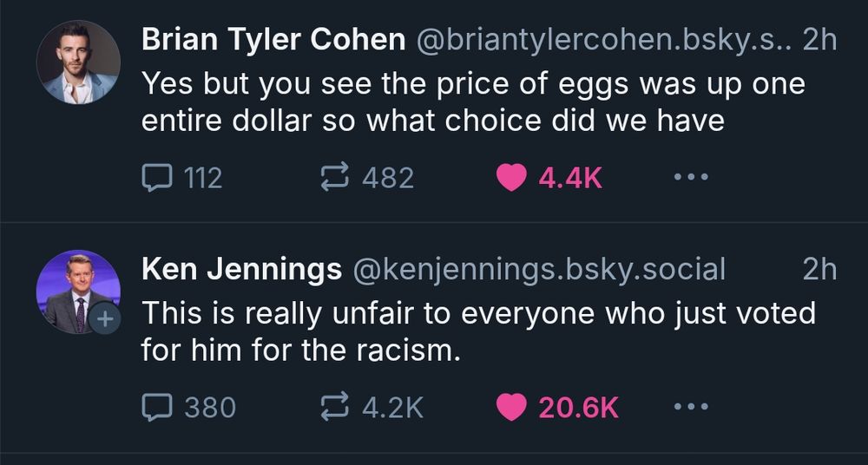Click the 2h timestamp on Ken Jennings' post
Image resolution: width=868 pixels, height=465 pixels.
tap(819, 269)
